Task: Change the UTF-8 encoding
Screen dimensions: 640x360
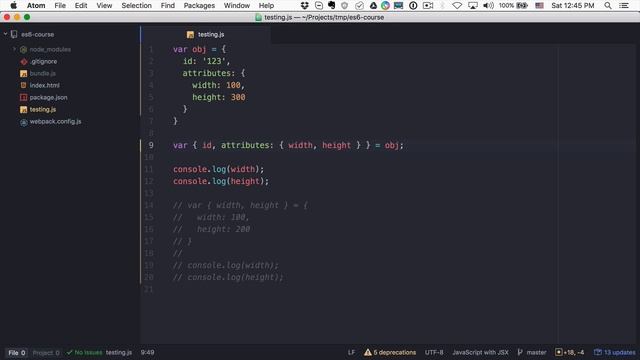Action: click(x=434, y=353)
